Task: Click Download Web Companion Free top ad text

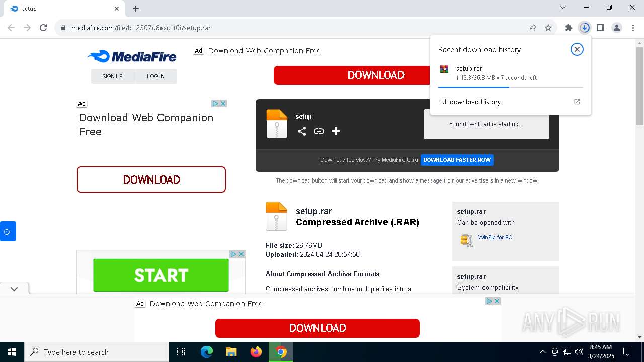Action: (x=265, y=51)
